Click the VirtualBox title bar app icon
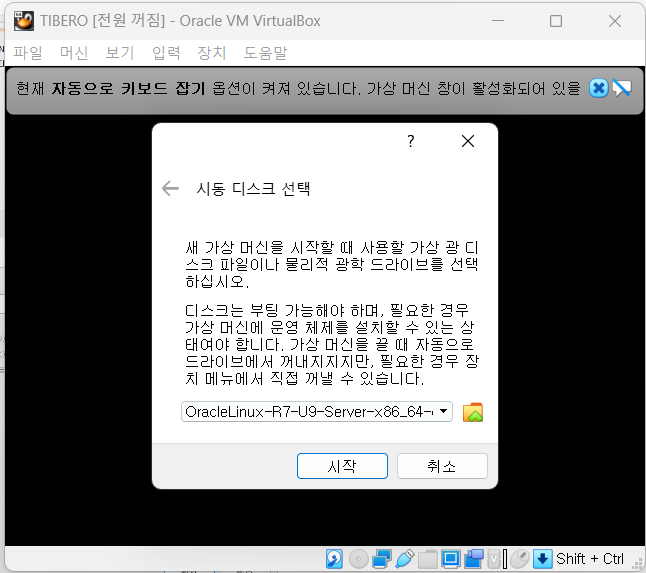The image size is (646, 573). [x=24, y=21]
